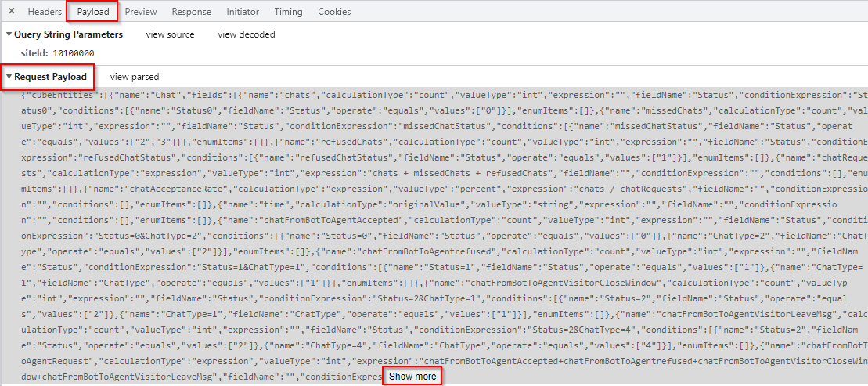
Task: Click view source for query parameters
Action: point(170,34)
